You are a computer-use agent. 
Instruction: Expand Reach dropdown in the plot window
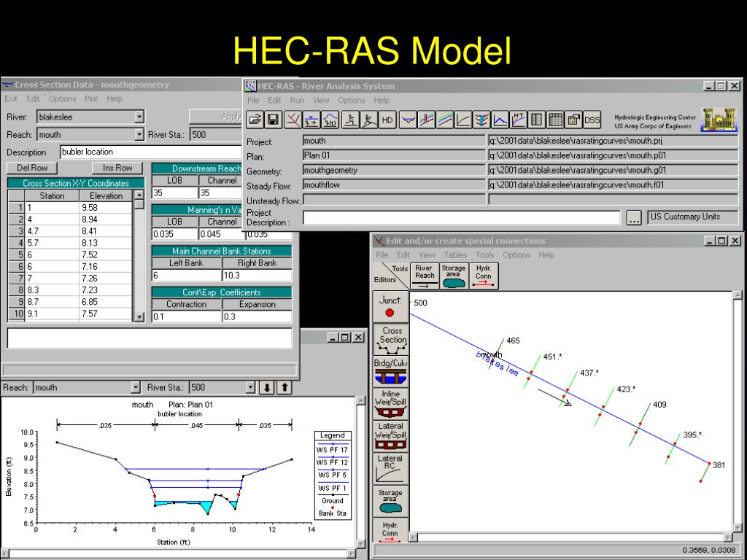pos(136,388)
